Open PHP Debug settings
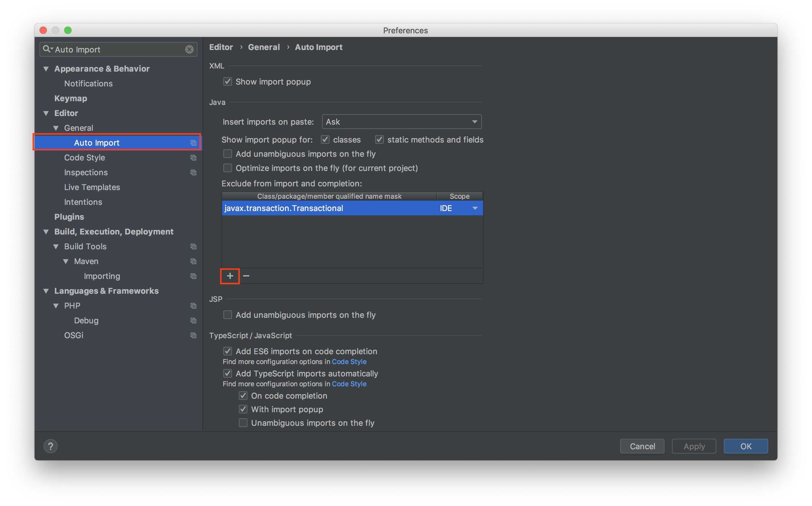Viewport: 812px width, 506px height. pyautogui.click(x=86, y=321)
